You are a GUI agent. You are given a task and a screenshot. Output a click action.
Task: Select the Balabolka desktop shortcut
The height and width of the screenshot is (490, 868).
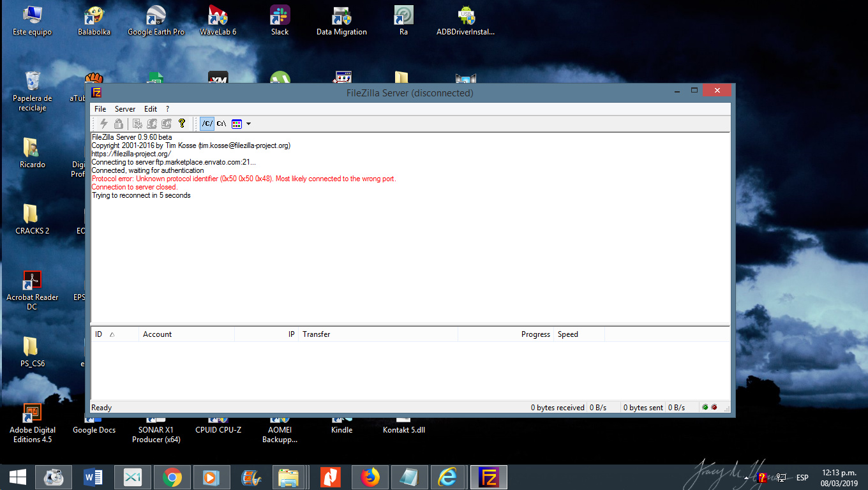pos(94,21)
